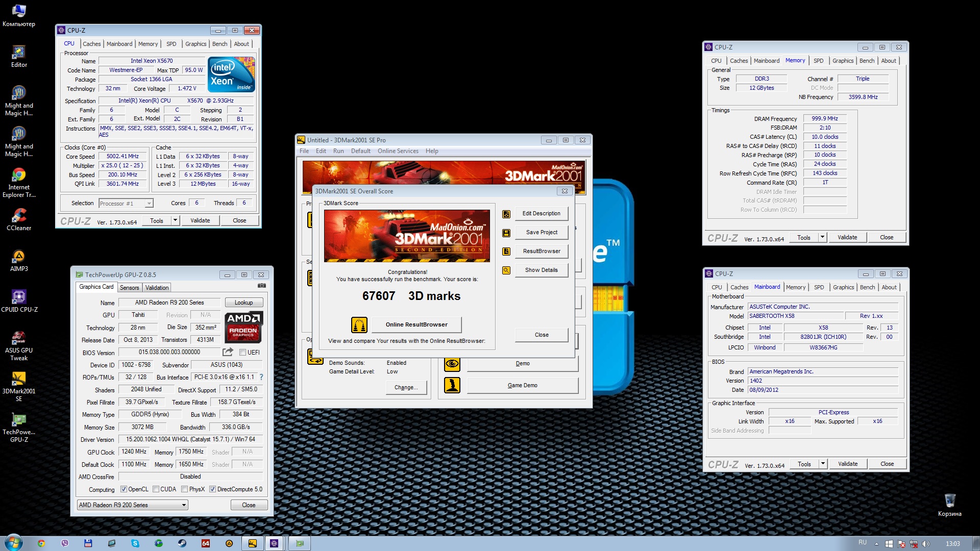This screenshot has width=980, height=551.
Task: Click the Bus Interface question mark icon
Action: (x=261, y=377)
